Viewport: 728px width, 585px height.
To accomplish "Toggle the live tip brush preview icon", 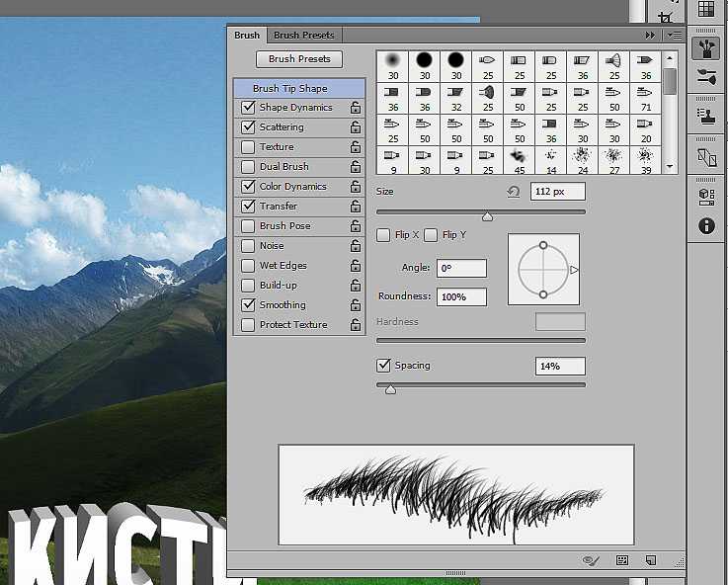I will (x=591, y=560).
